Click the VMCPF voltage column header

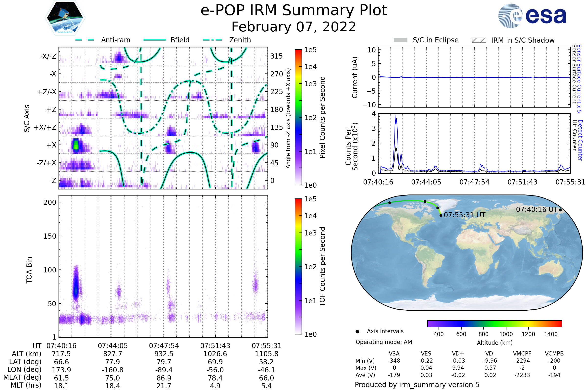(522, 354)
